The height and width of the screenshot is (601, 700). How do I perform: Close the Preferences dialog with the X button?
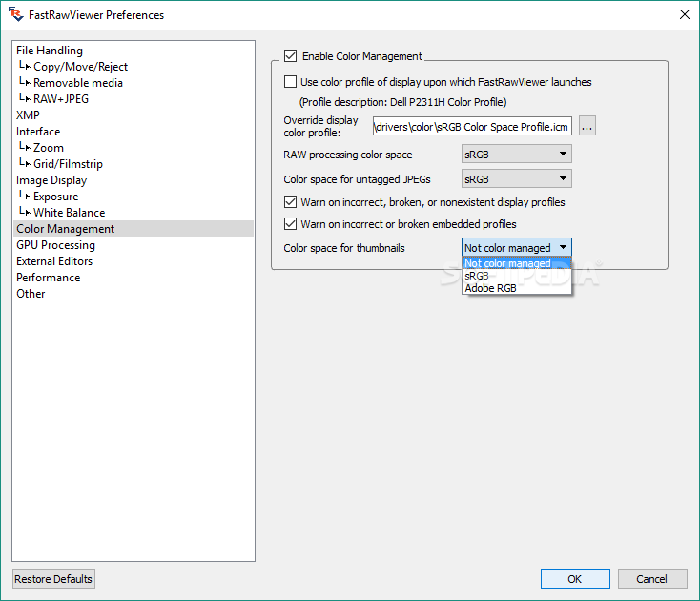(x=684, y=14)
